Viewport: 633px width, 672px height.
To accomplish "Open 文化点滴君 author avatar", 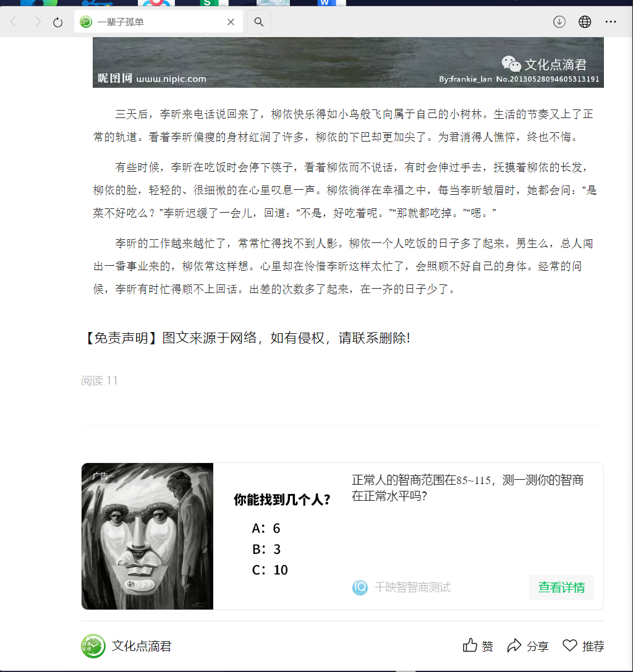I will pyautogui.click(x=93, y=646).
